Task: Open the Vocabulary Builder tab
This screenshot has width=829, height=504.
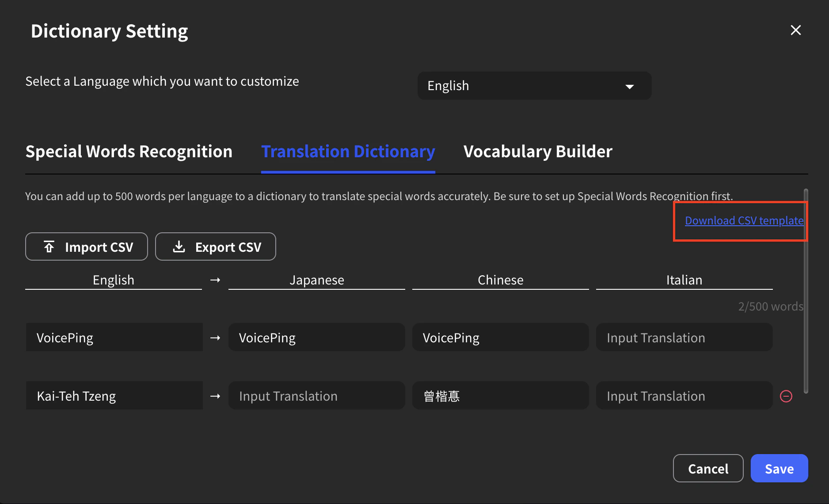Action: 538,151
